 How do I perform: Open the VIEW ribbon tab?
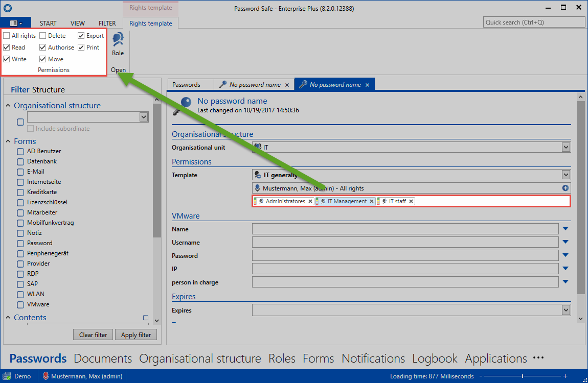click(x=78, y=23)
